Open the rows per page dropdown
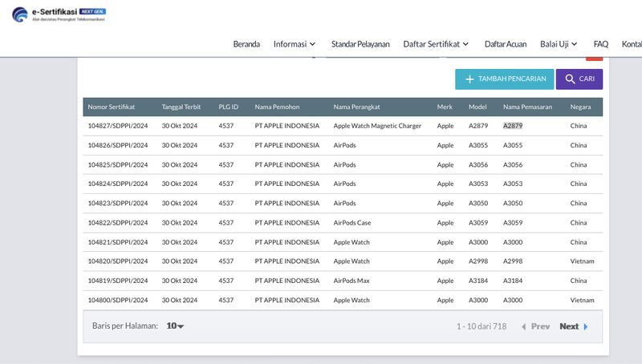 (175, 326)
